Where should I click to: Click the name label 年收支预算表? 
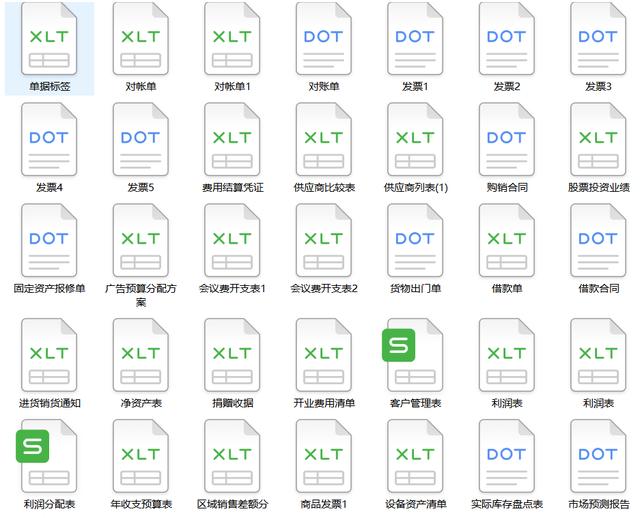(x=141, y=504)
